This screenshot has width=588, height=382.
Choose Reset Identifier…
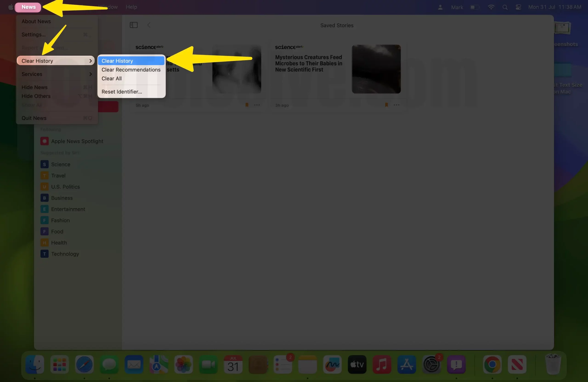(x=131, y=92)
